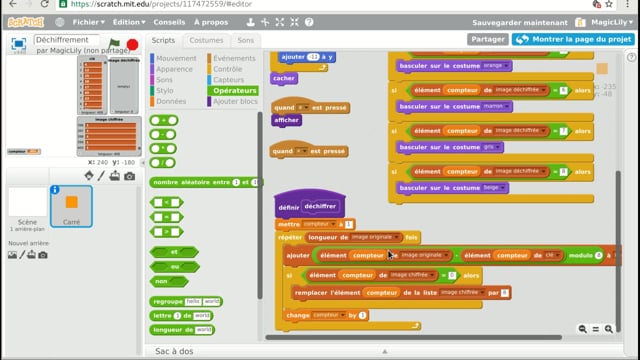
Task: Click Partager button
Action: (x=488, y=39)
